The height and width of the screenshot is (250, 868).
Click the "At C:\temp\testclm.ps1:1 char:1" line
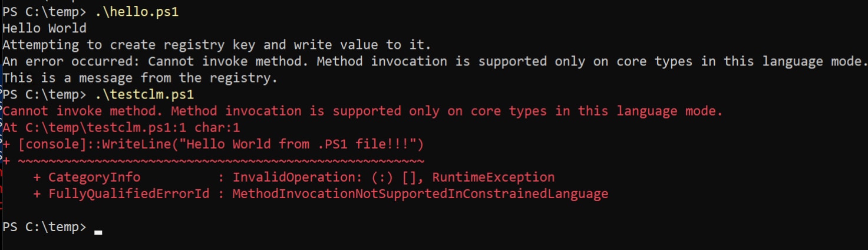(x=121, y=127)
